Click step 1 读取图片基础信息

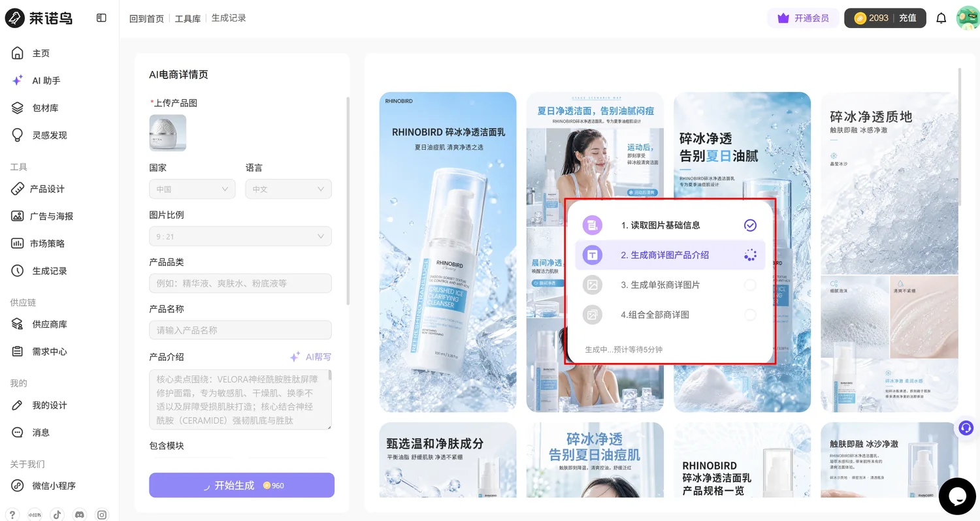(670, 225)
